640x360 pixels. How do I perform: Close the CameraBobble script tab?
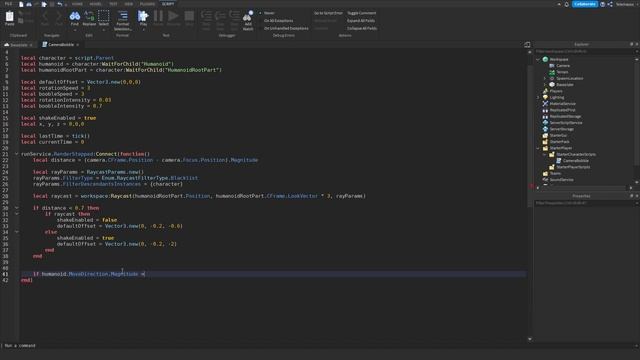click(78, 44)
